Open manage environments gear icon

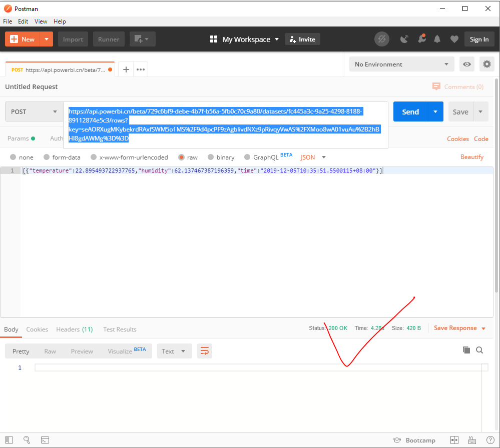tap(486, 64)
